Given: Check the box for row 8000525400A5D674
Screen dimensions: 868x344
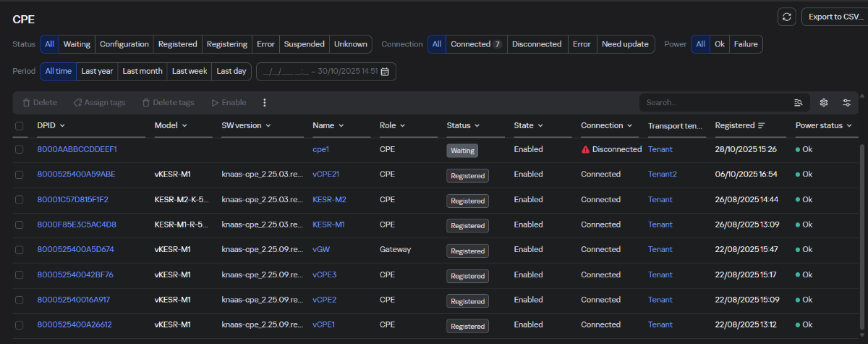Looking at the screenshot, I should pyautogui.click(x=20, y=250).
